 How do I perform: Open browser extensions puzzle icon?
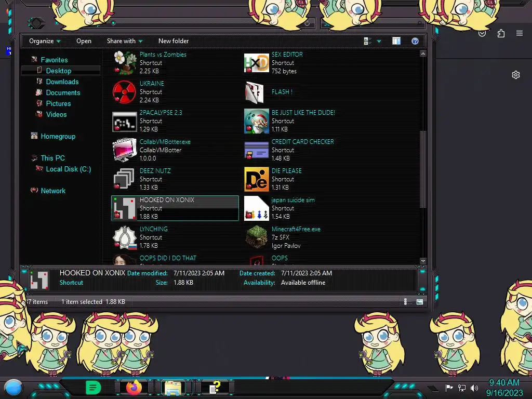(x=501, y=33)
